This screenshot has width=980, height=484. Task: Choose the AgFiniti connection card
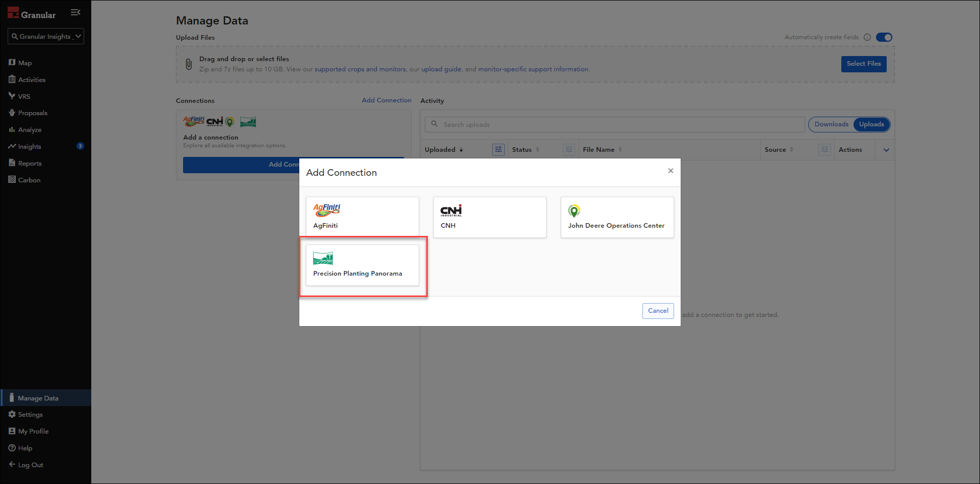click(x=363, y=218)
